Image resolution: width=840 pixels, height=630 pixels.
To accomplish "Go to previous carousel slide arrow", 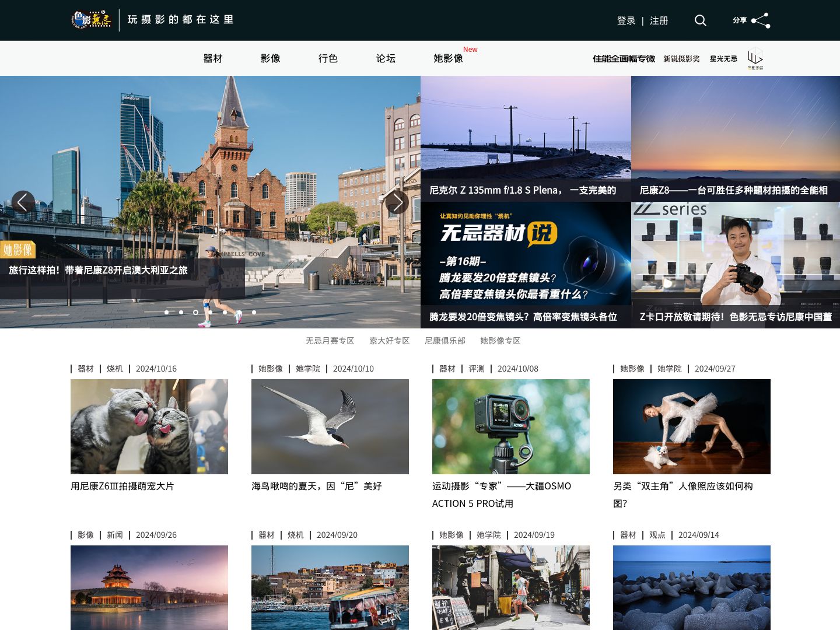I will click(x=23, y=202).
